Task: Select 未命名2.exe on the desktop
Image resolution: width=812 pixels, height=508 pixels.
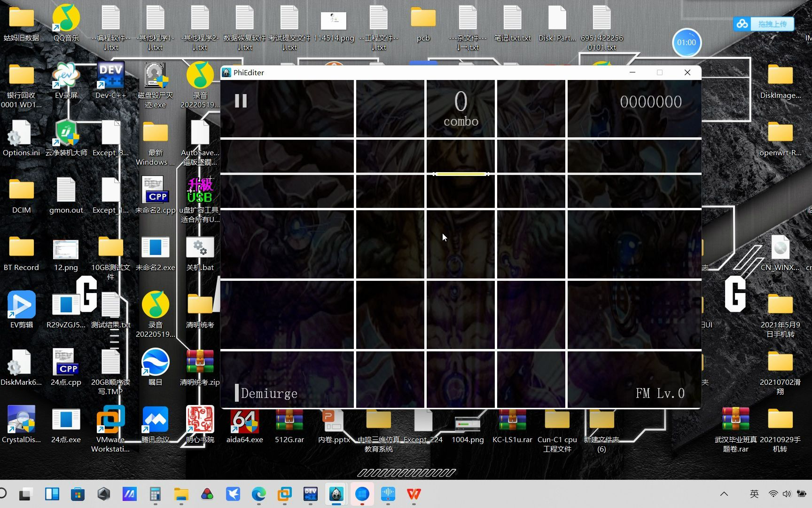Action: [x=156, y=252]
